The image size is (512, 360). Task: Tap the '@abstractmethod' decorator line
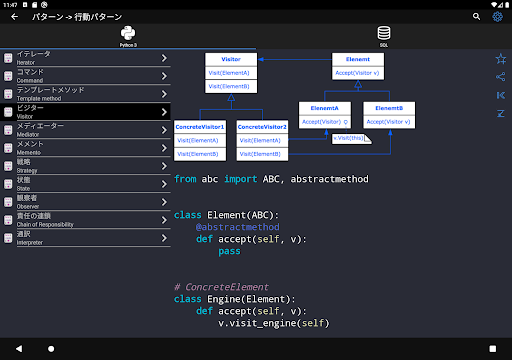coord(238,227)
